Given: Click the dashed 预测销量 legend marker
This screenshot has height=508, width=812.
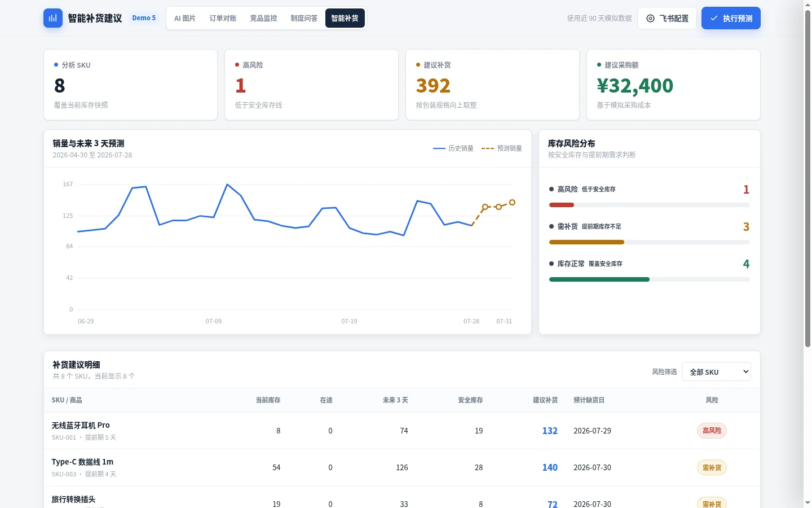Looking at the screenshot, I should tap(488, 148).
